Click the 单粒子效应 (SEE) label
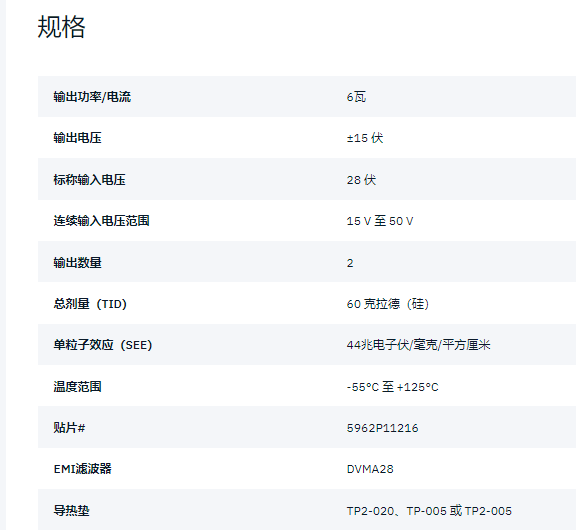Viewport: 576px width, 530px height. tap(103, 345)
